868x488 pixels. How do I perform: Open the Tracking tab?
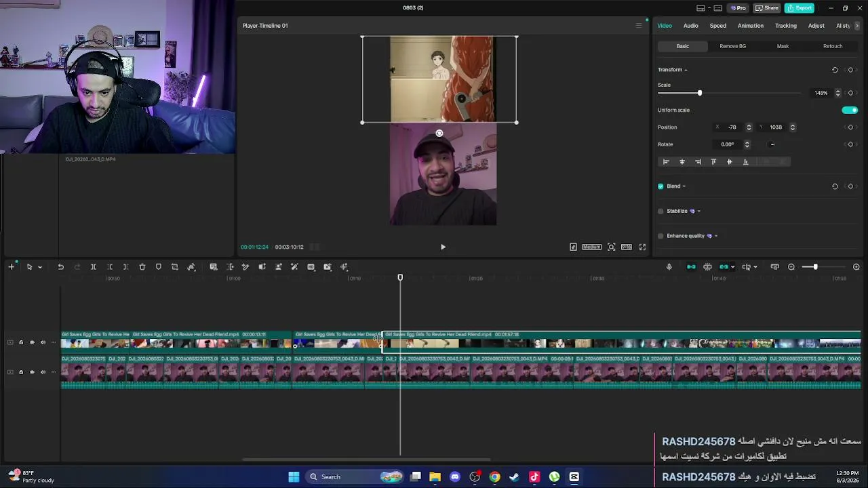click(786, 26)
